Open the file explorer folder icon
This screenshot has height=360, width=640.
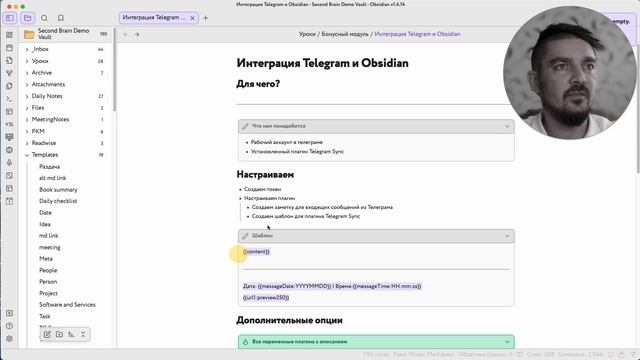tap(27, 18)
